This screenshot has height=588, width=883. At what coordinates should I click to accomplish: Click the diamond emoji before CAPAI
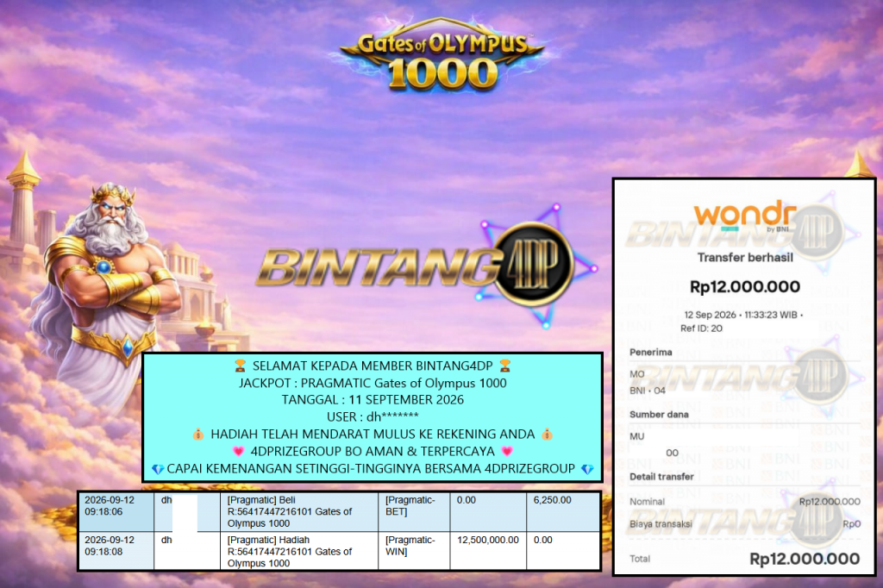(x=158, y=469)
